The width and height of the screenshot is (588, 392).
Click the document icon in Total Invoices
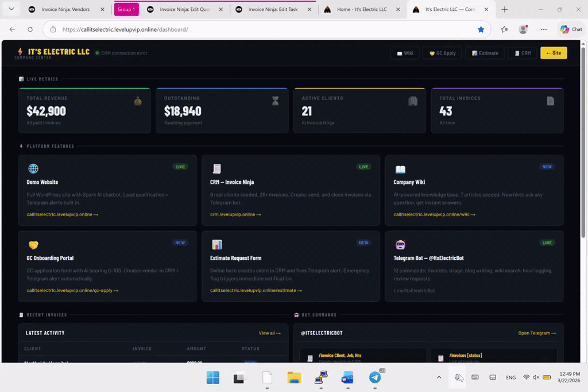tap(550, 101)
